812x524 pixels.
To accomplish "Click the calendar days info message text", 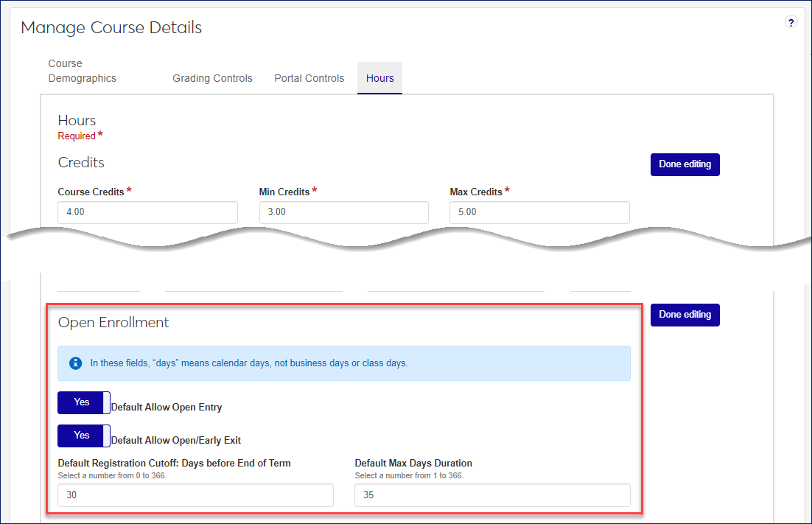I will pos(249,363).
